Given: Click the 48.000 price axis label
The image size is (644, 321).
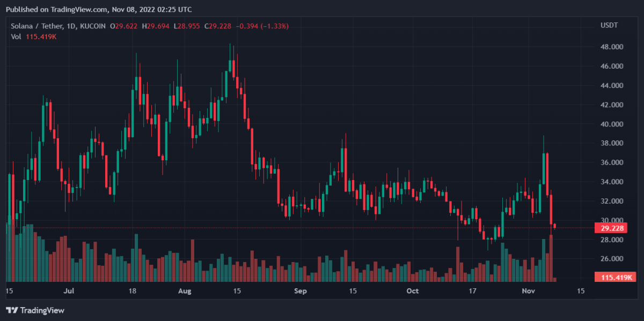Looking at the screenshot, I should 612,47.
